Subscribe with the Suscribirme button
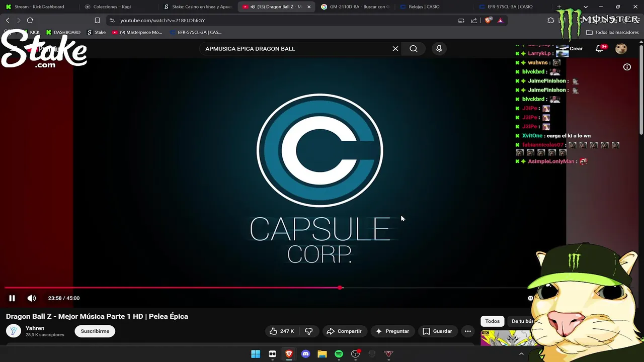 [95, 331]
